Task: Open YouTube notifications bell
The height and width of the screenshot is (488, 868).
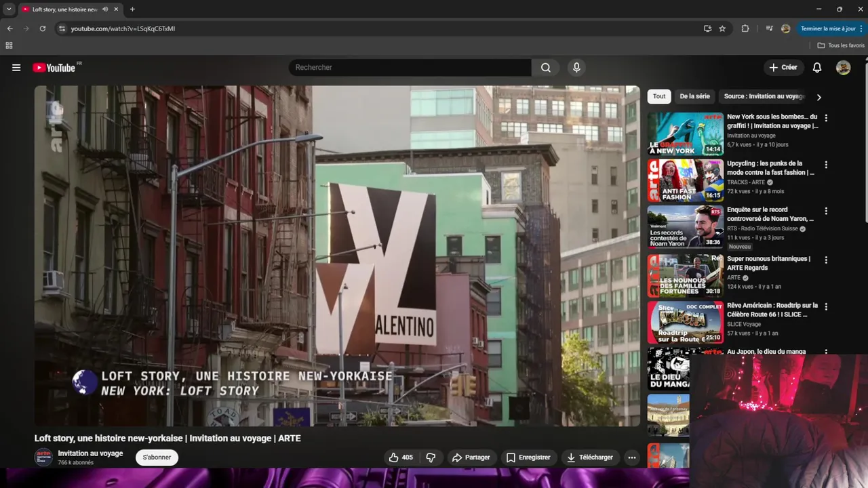Action: pyautogui.click(x=817, y=67)
